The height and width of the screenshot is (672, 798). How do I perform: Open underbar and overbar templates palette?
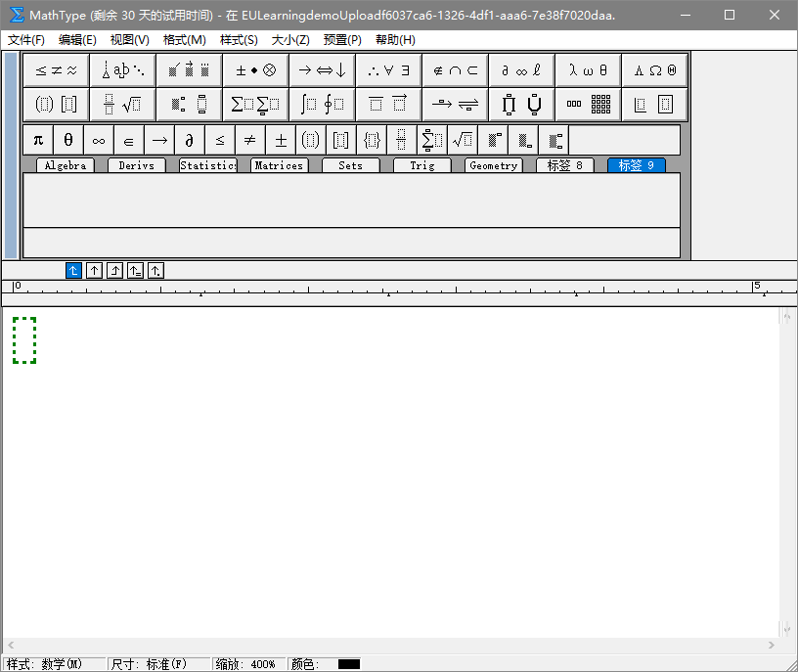389,105
